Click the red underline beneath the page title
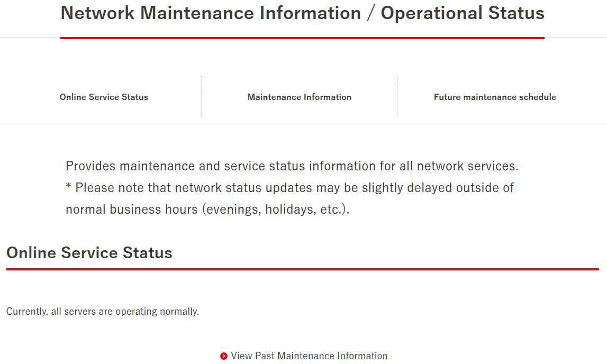607x364 pixels. [x=302, y=38]
